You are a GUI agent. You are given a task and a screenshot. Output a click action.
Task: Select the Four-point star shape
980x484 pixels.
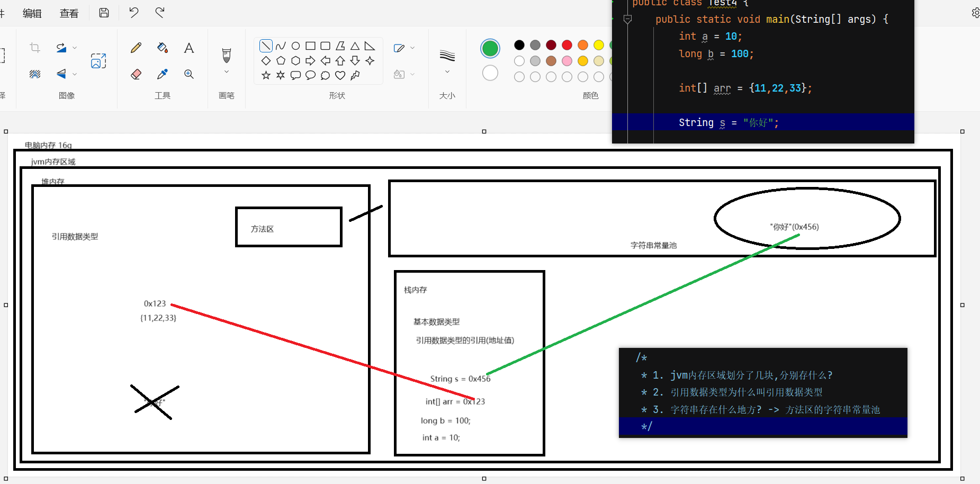[x=370, y=61]
